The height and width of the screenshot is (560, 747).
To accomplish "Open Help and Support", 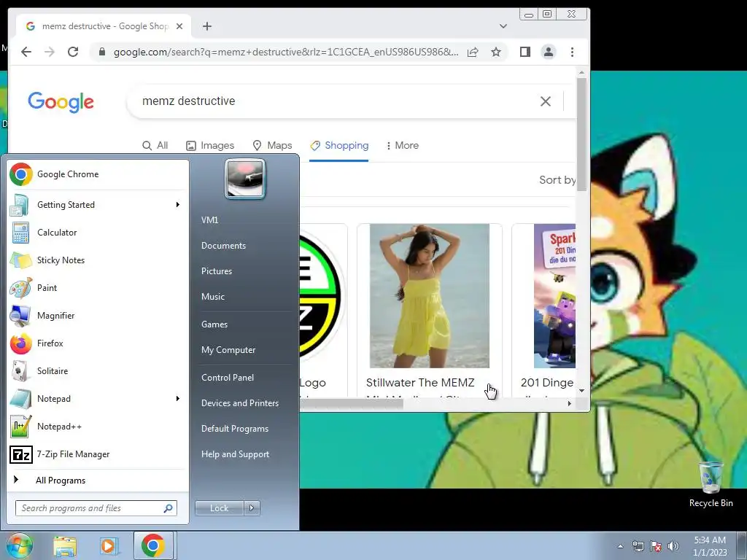I will coord(235,454).
